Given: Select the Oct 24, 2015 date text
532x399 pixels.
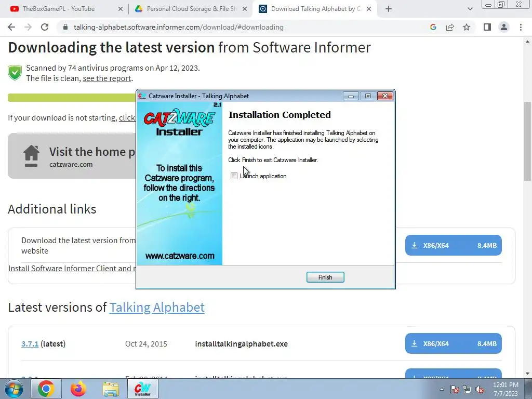Looking at the screenshot, I should tap(146, 344).
